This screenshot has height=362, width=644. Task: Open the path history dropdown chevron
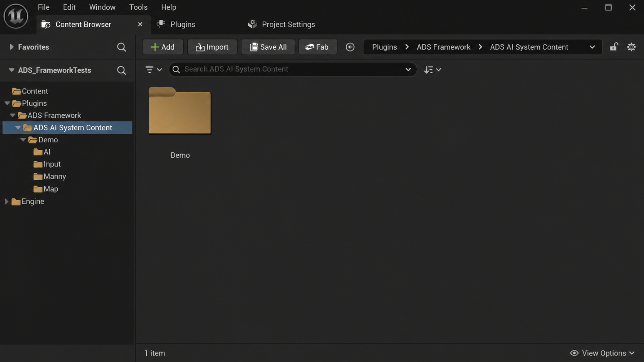pos(592,47)
